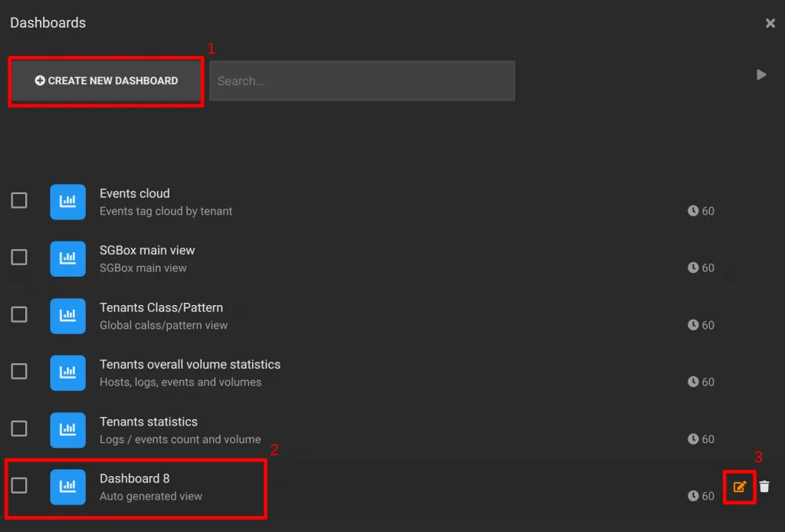The height and width of the screenshot is (532, 785).
Task: Open the Tenants statistics dashboard title
Action: 149,422
